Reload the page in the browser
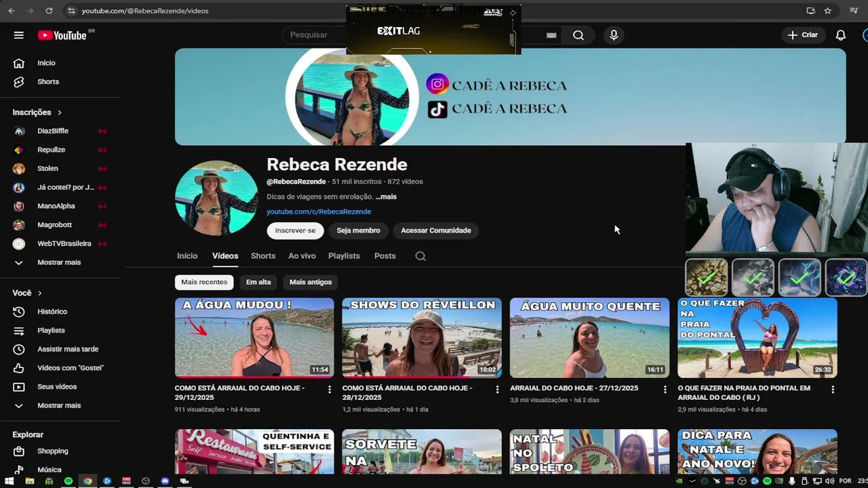Screen dimensions: 868x488 (49, 11)
